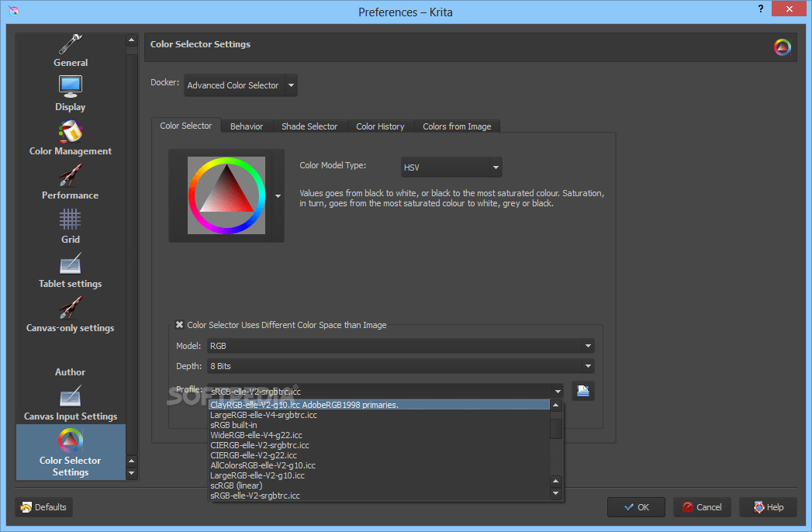Open the Display settings page

[70, 92]
